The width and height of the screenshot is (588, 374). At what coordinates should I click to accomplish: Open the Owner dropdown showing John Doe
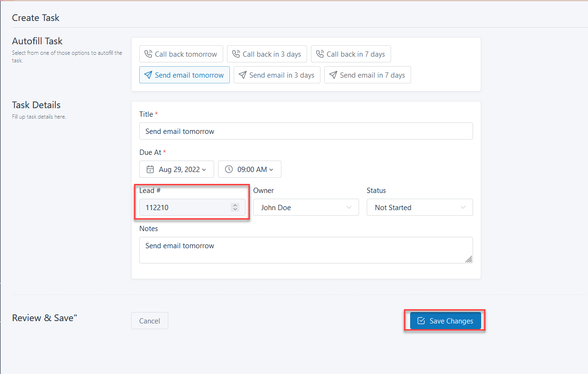tap(306, 207)
